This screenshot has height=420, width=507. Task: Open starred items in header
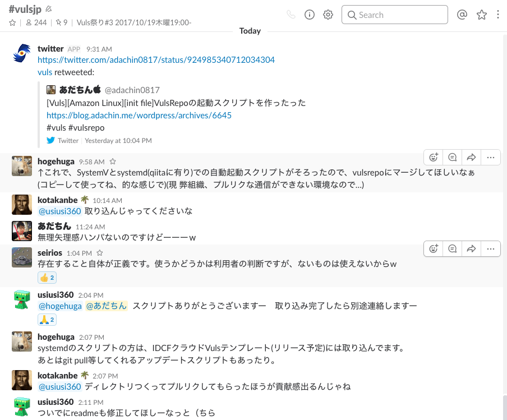point(481,15)
